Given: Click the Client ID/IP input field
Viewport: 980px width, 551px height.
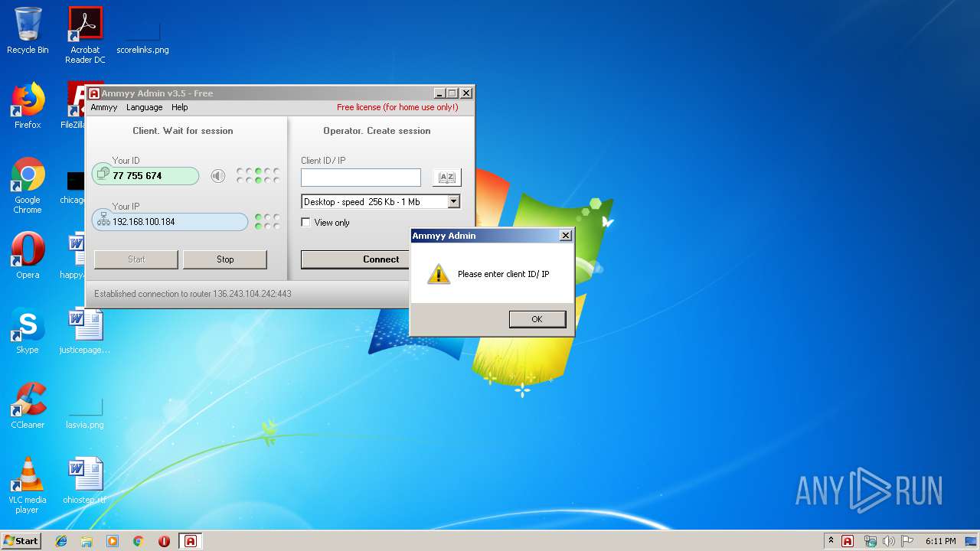Looking at the screenshot, I should coord(361,178).
